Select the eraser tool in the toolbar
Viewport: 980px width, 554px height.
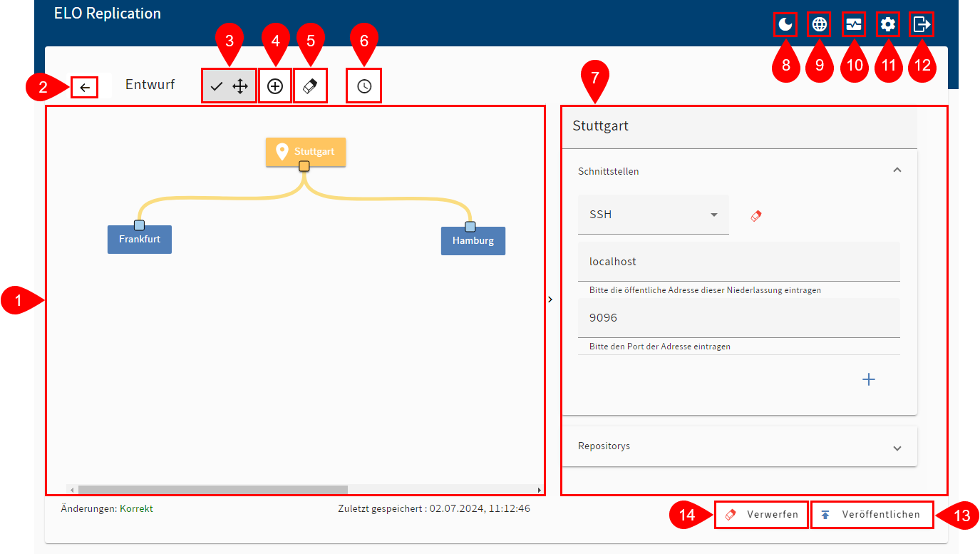coord(310,86)
